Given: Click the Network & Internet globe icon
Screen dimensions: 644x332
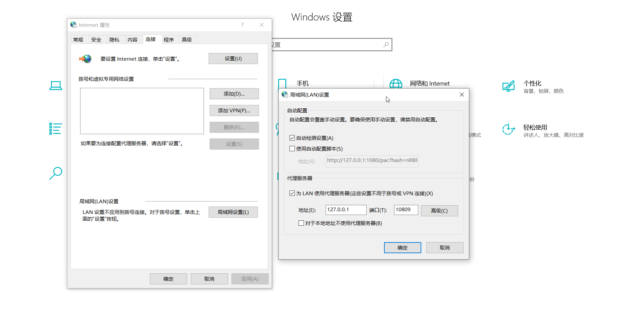Looking at the screenshot, I should pyautogui.click(x=396, y=84).
